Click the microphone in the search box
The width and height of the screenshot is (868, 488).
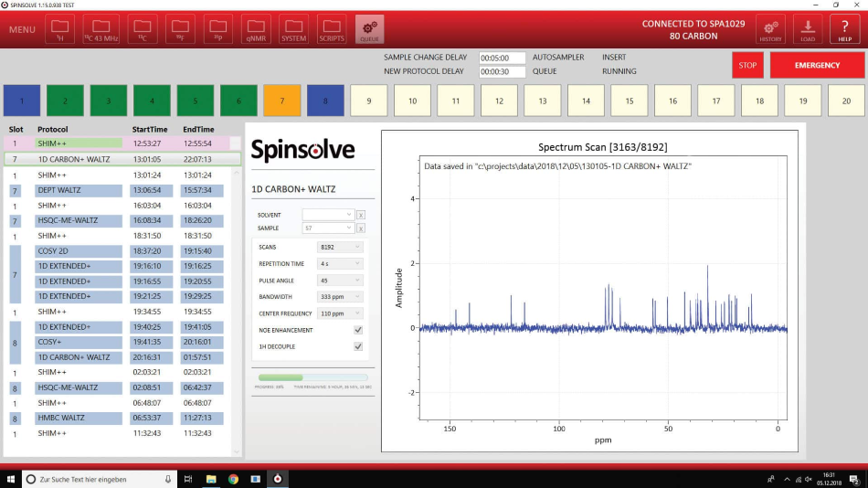(x=168, y=479)
